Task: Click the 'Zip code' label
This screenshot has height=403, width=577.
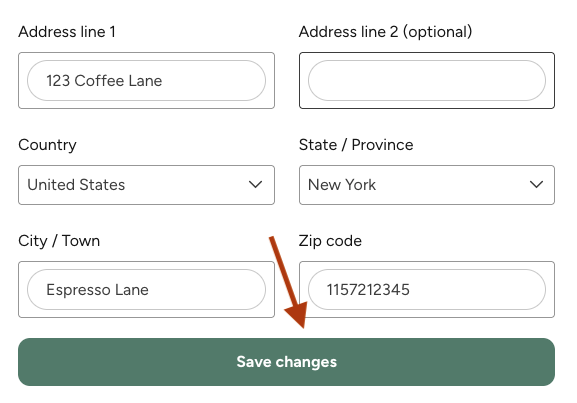Action: [x=330, y=241]
